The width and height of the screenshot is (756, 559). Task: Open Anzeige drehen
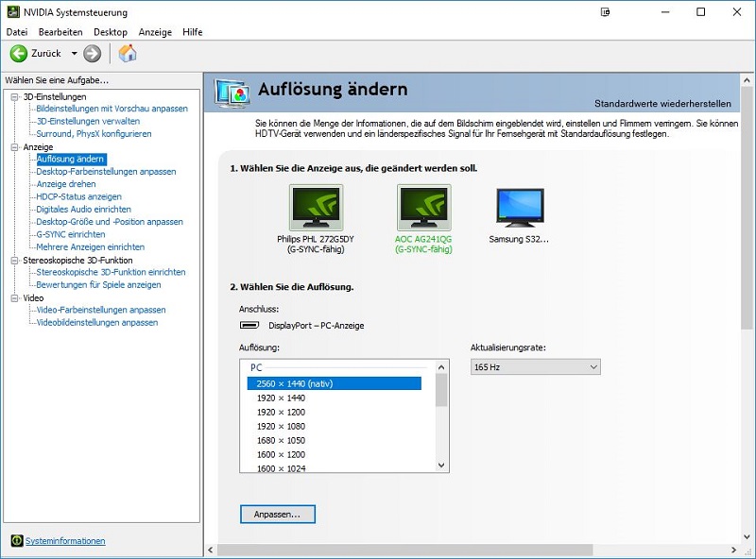(66, 184)
